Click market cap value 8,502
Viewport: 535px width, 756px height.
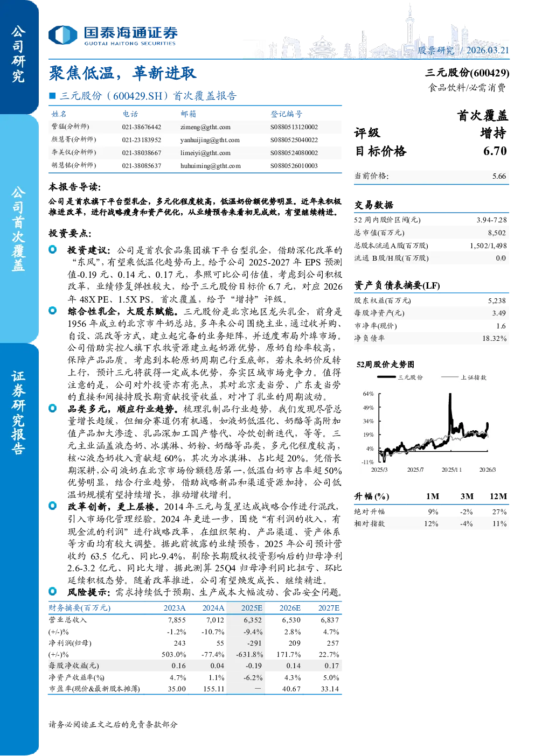(x=497, y=233)
